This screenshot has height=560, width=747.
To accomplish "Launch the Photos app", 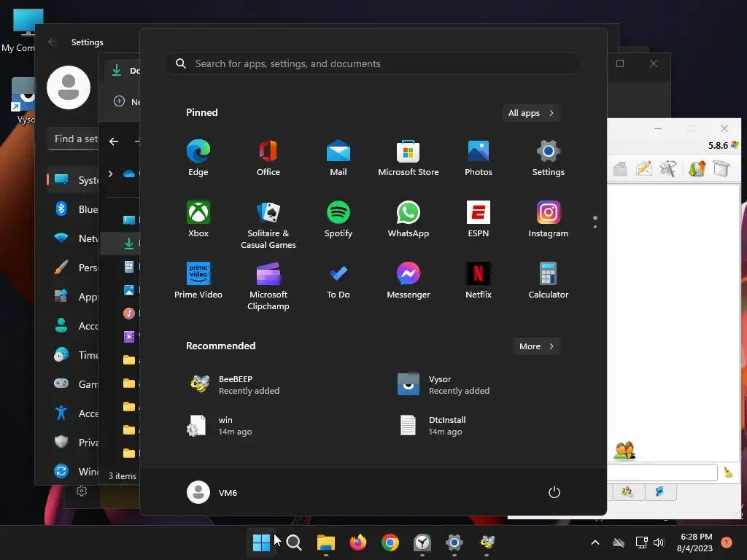I will pos(479,158).
